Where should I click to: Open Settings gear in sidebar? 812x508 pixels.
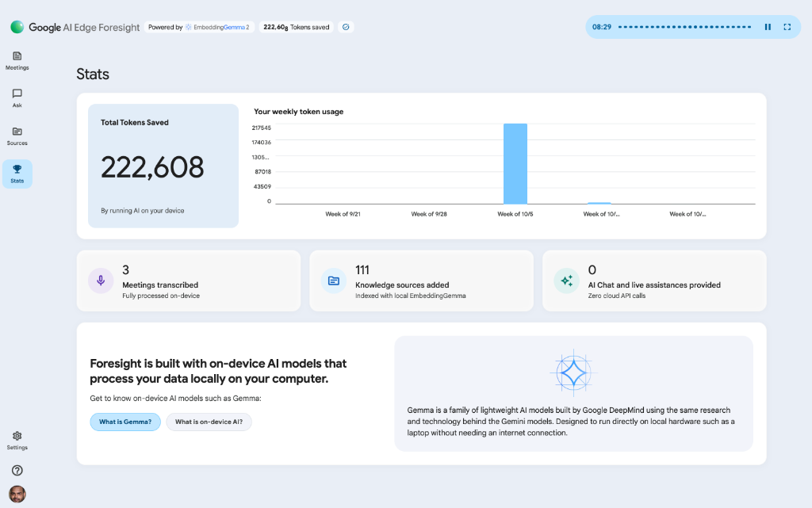pos(17,440)
